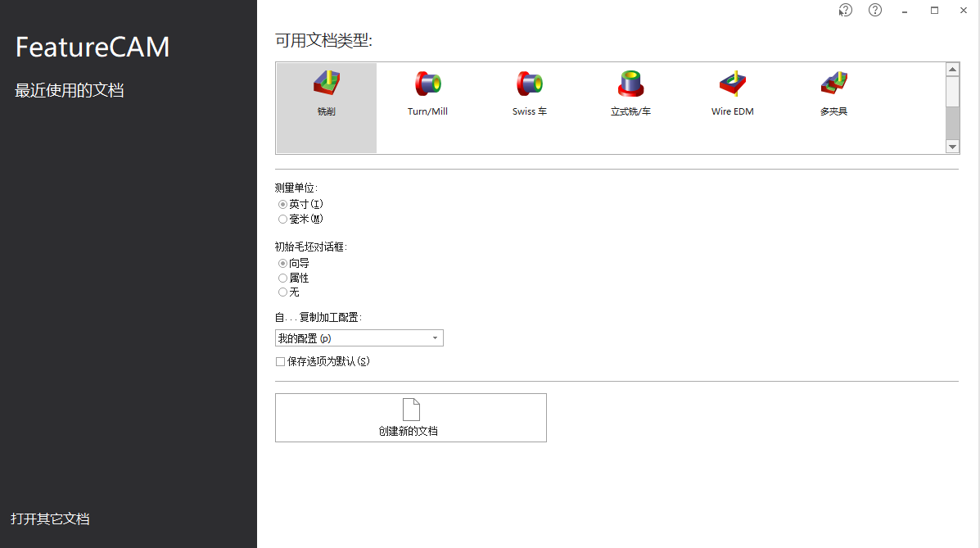The height and width of the screenshot is (548, 980).
Task: Enable 保存选项为默认(S) checkbox
Action: point(323,361)
